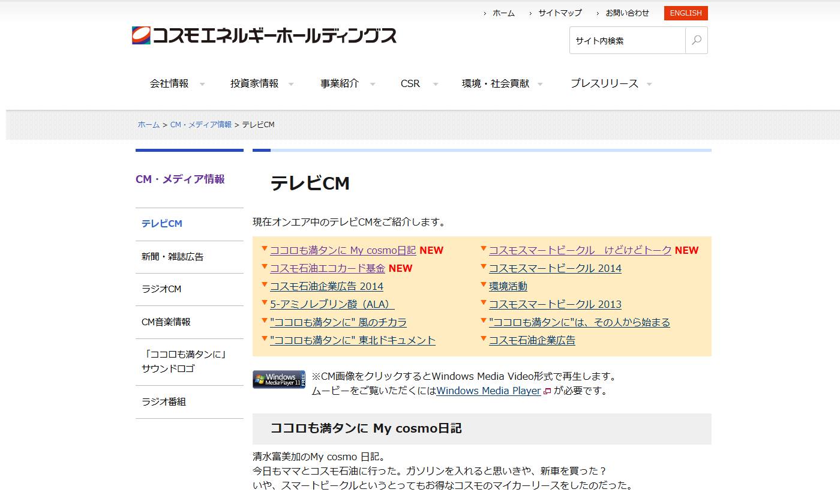Open コスモスマートビークル けどけどトーク link
The image size is (840, 504).
580,250
